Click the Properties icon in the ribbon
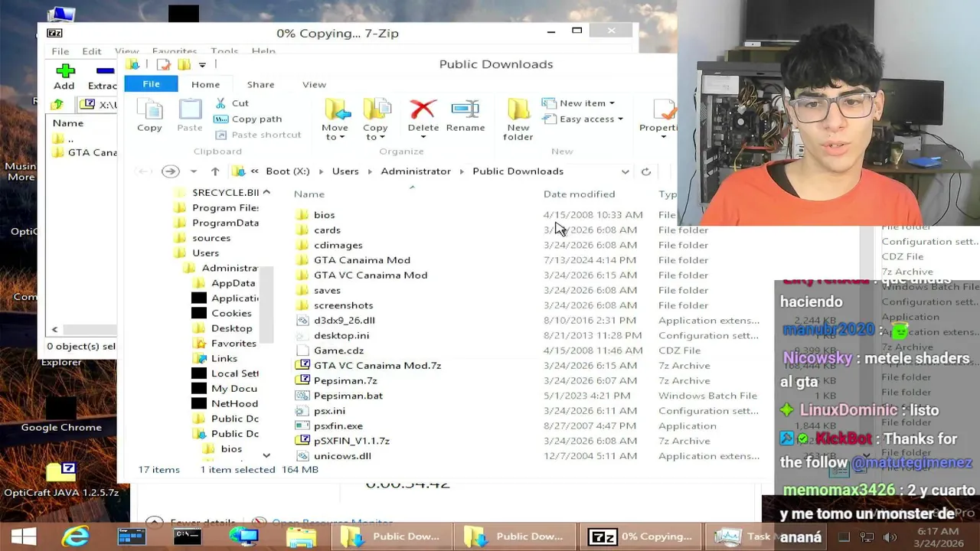The image size is (980, 551). click(x=658, y=116)
